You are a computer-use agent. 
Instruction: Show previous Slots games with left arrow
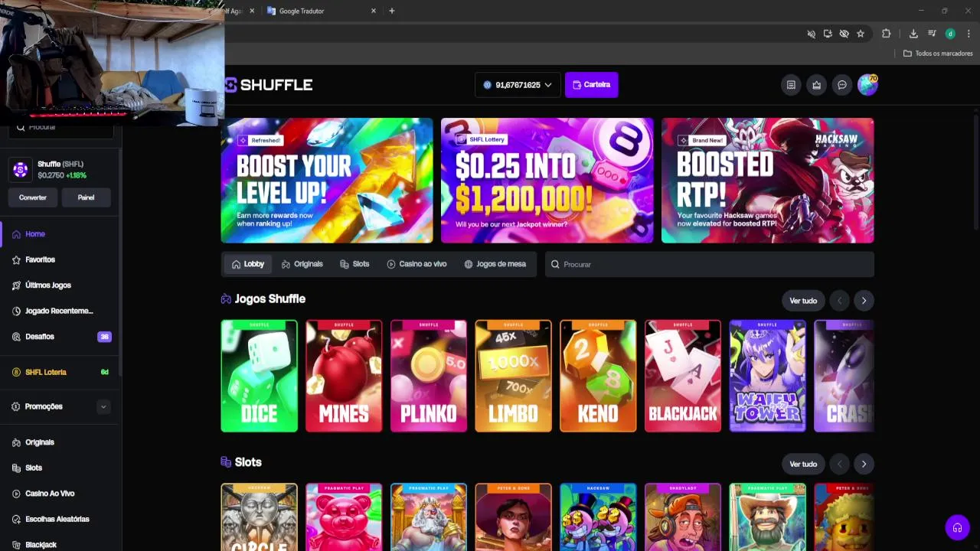pos(839,464)
